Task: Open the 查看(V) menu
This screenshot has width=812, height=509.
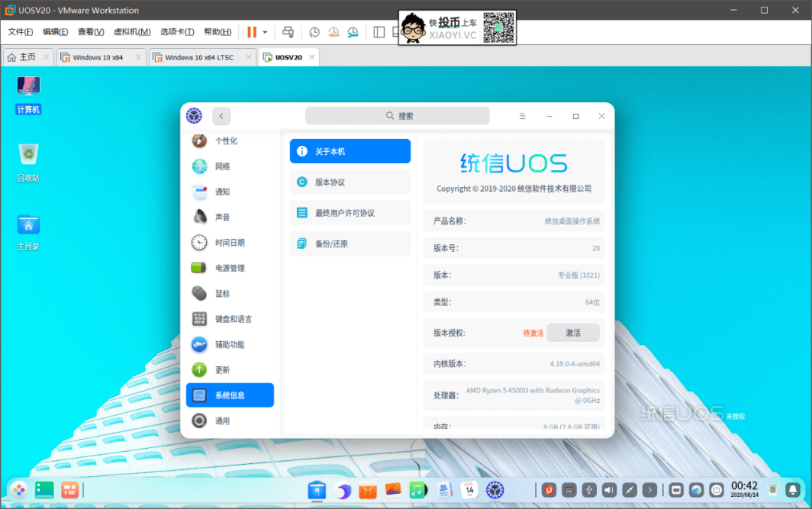Action: click(91, 32)
